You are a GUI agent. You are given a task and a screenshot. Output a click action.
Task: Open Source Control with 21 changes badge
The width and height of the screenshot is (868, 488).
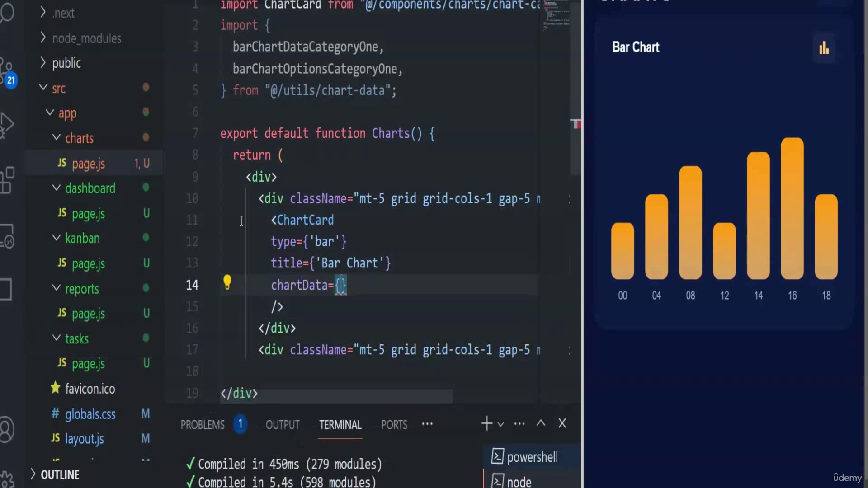(x=7, y=72)
